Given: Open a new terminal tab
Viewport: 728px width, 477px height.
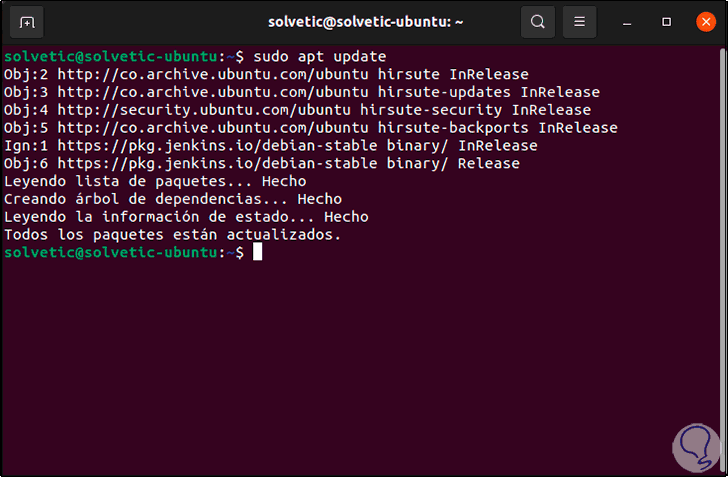Looking at the screenshot, I should coord(27,22).
